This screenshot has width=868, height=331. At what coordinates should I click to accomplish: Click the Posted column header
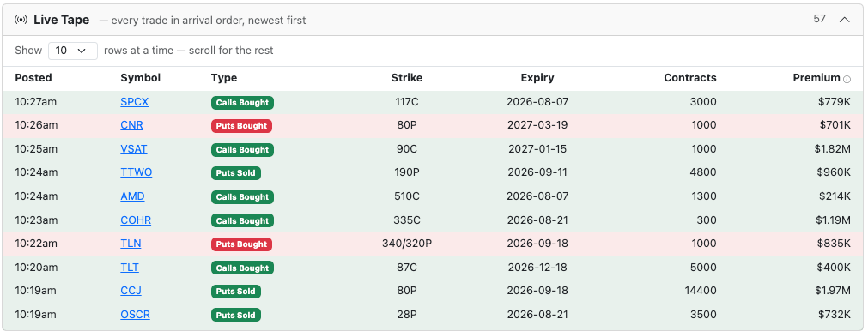33,78
